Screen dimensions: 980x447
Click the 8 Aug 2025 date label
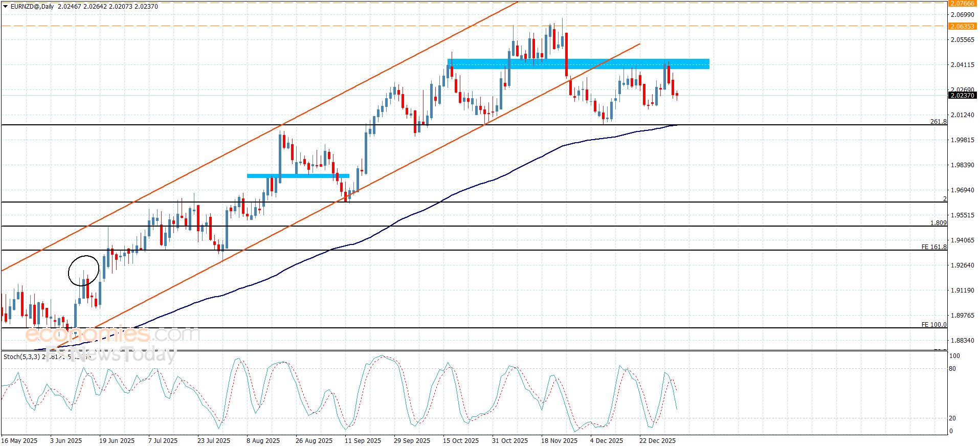point(263,441)
